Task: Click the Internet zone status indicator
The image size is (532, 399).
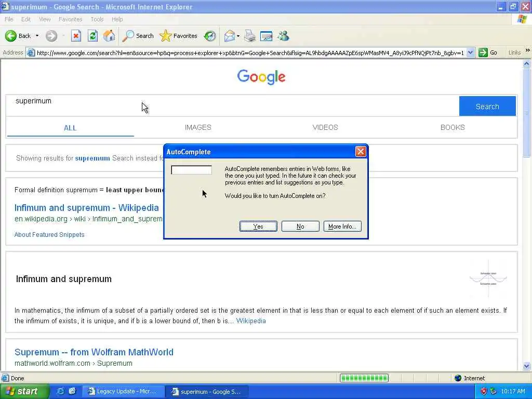Action: [470, 378]
